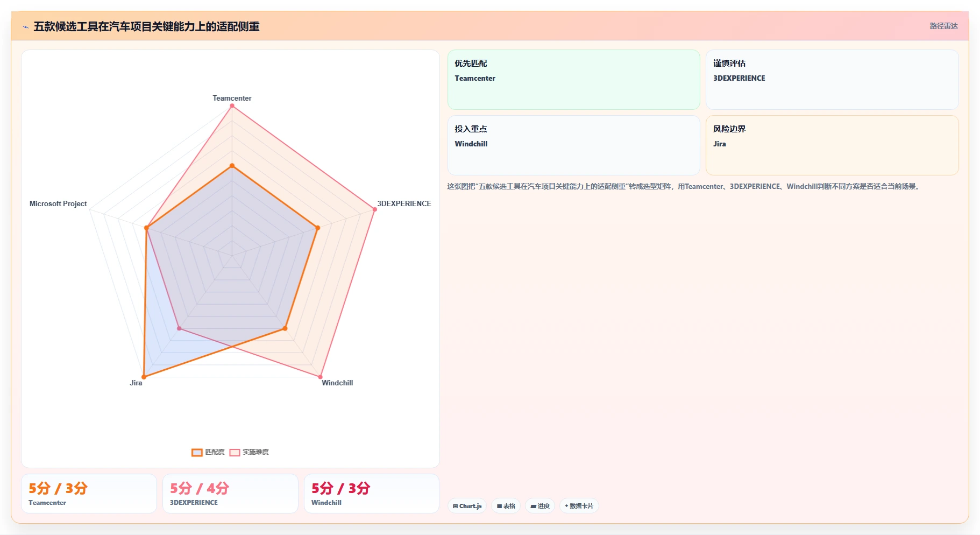Click the orange data point on Teamcenter axis
This screenshot has height=535, width=980.
232,166
